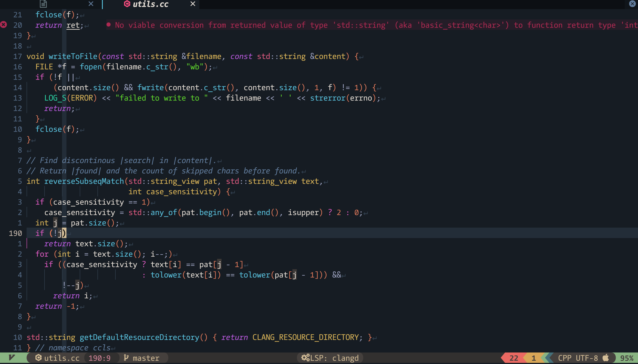
Task: Click the 95% scroll percentage indicator
Action: 626,358
